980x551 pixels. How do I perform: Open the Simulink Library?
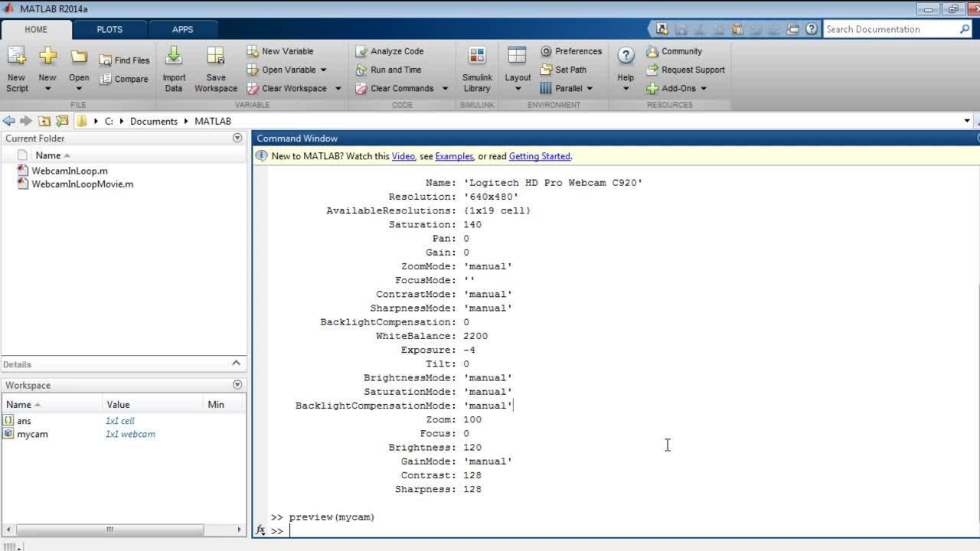tap(477, 69)
